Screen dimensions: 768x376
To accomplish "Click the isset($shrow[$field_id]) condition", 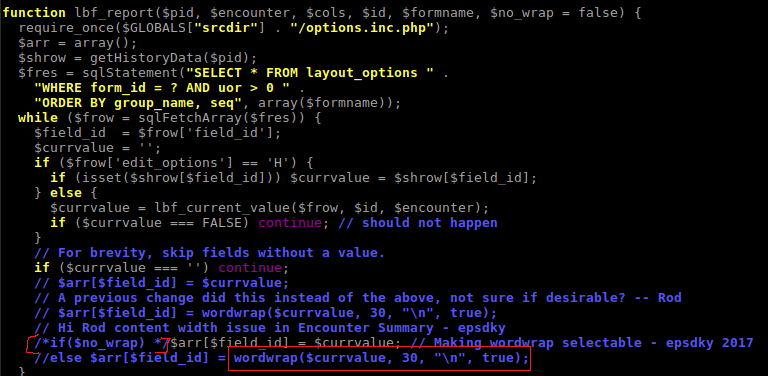I will [173, 178].
